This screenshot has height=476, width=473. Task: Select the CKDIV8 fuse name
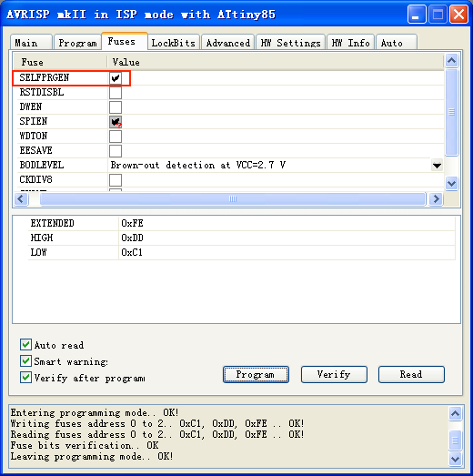tap(35, 179)
